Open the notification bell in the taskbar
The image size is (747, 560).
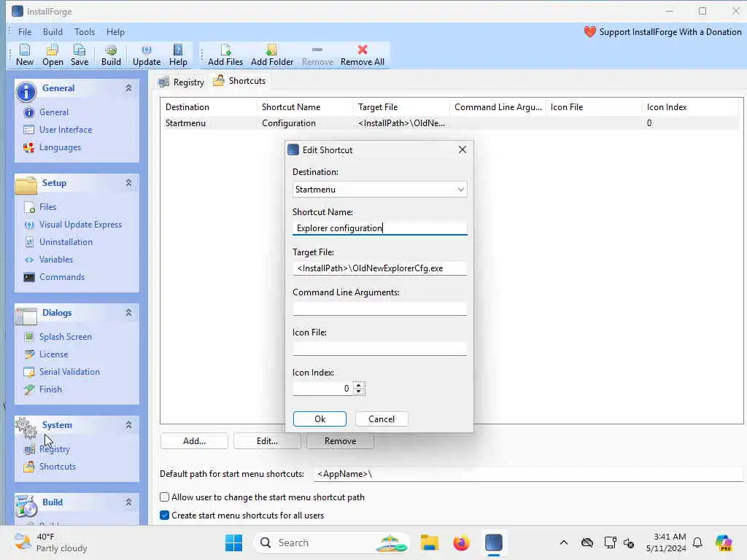click(697, 542)
